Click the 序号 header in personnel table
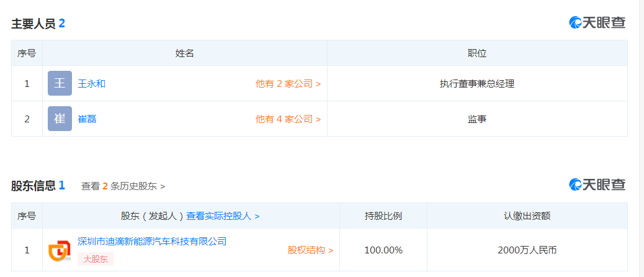The image size is (644, 277). click(27, 53)
